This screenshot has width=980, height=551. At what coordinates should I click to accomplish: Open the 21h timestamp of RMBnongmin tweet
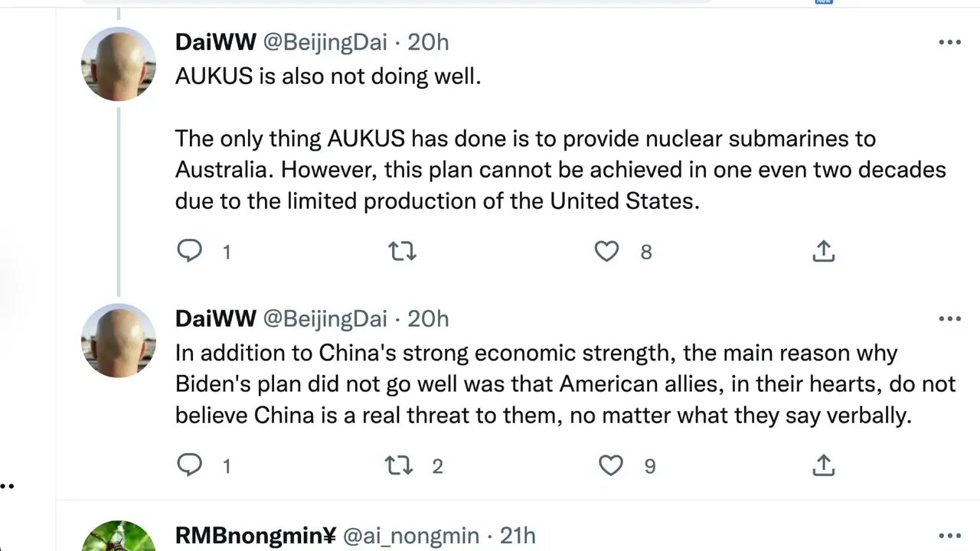pos(518,536)
